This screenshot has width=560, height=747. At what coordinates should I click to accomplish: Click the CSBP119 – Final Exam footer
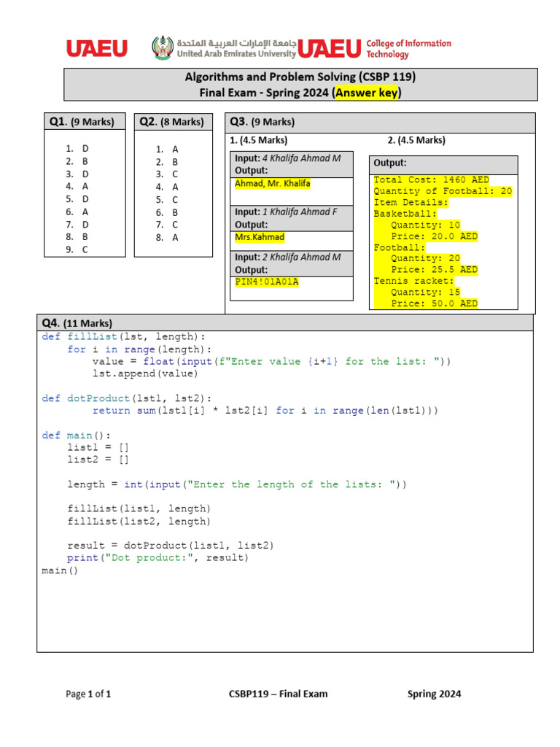point(278,694)
